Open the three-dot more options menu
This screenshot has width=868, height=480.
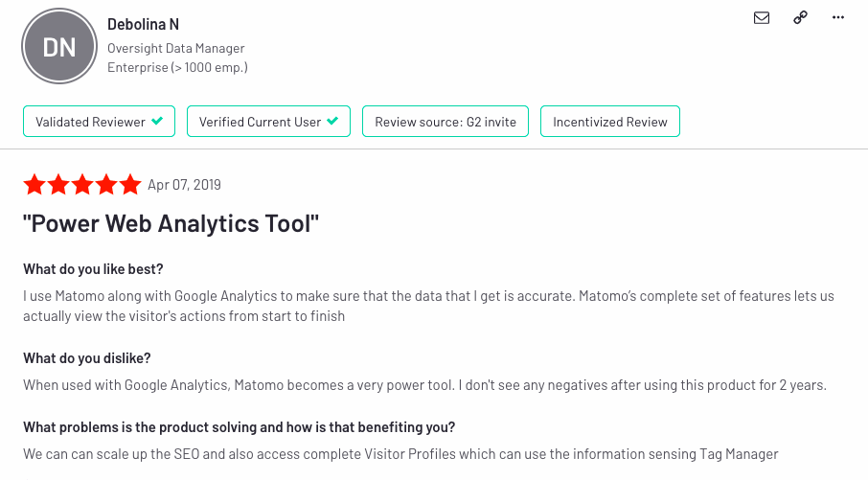click(838, 17)
